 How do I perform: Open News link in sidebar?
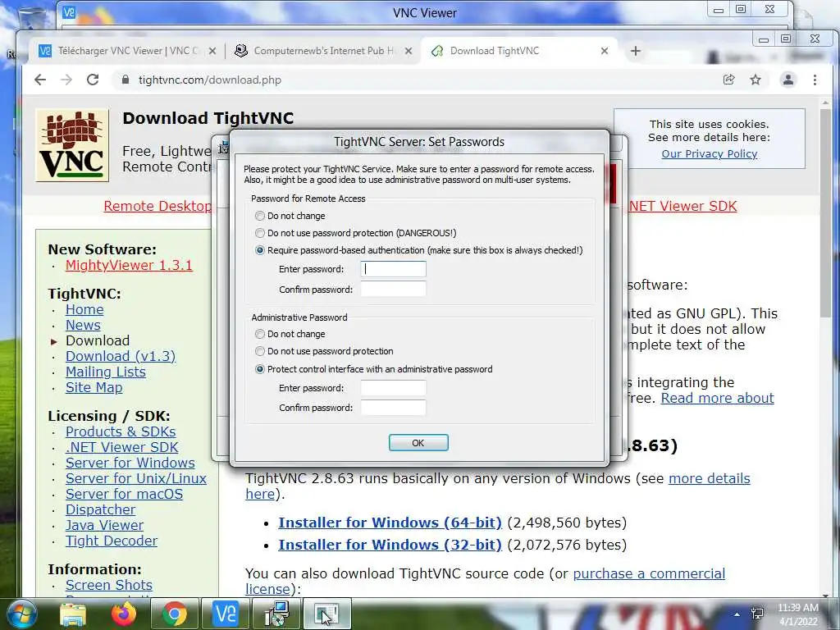coord(83,325)
